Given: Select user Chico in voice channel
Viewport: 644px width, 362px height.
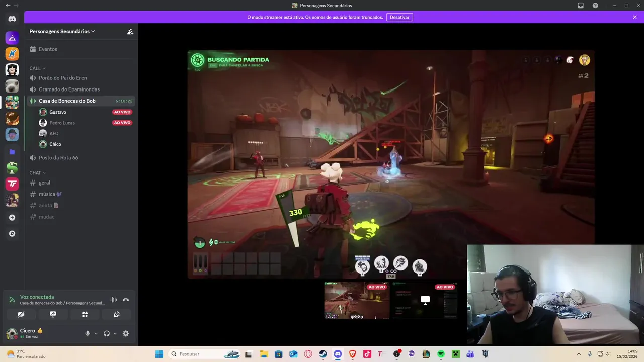Looking at the screenshot, I should pyautogui.click(x=86, y=144).
